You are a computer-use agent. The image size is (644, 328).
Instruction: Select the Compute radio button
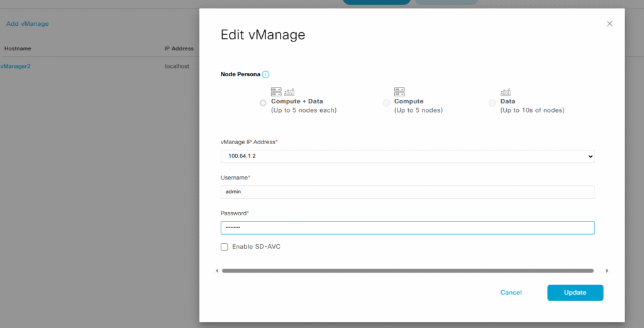click(x=386, y=103)
